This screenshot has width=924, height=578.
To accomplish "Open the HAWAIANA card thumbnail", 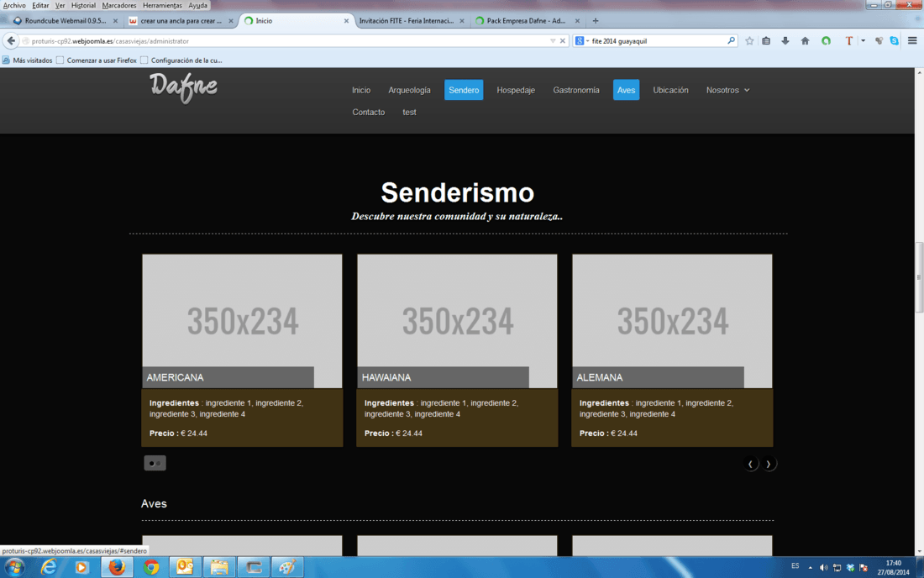I will 457,321.
